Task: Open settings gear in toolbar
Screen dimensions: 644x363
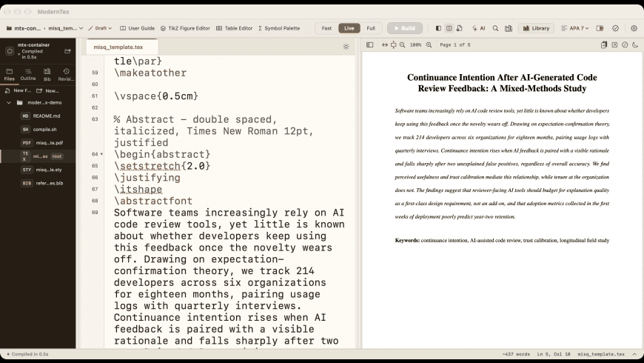Action: point(634,28)
